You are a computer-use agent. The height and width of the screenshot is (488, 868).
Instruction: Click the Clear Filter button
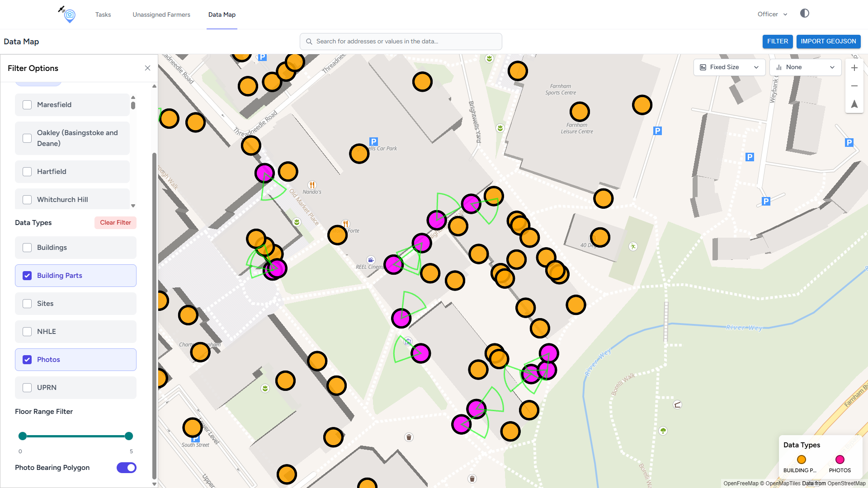(x=115, y=223)
